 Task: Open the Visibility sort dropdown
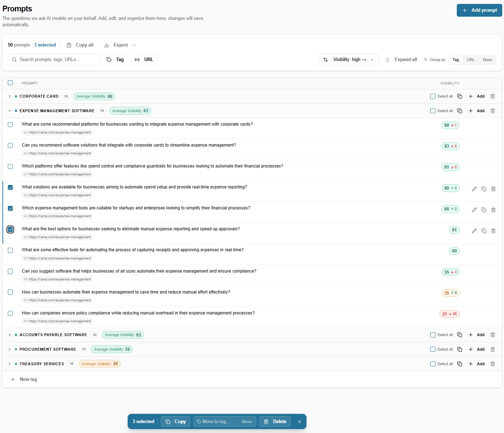pyautogui.click(x=349, y=60)
